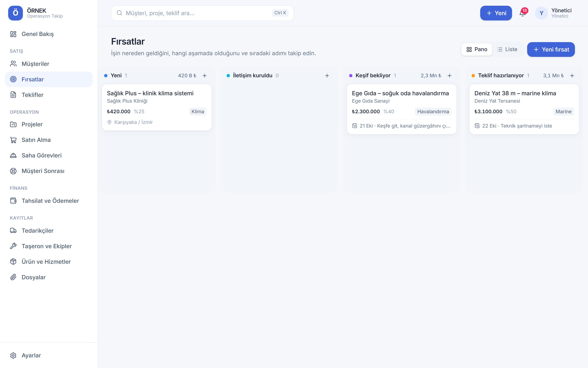
Task: Click the Satın Alma cart icon
Action: click(x=13, y=140)
